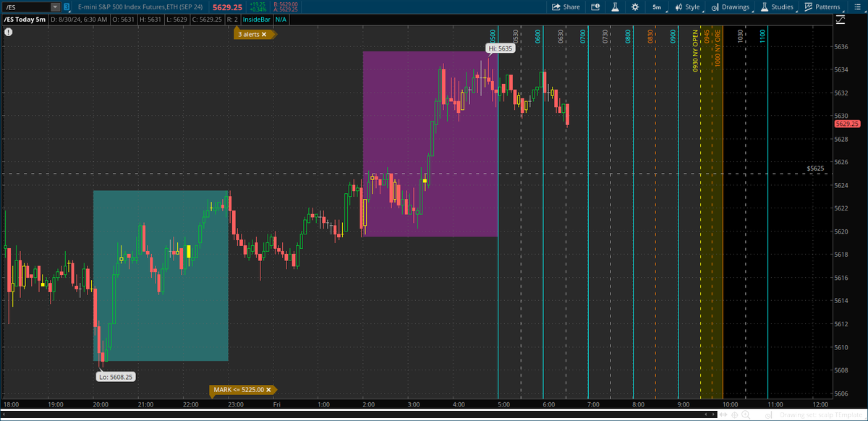This screenshot has height=421, width=868.
Task: Click the Hi: 5635 bubble
Action: pyautogui.click(x=499, y=48)
